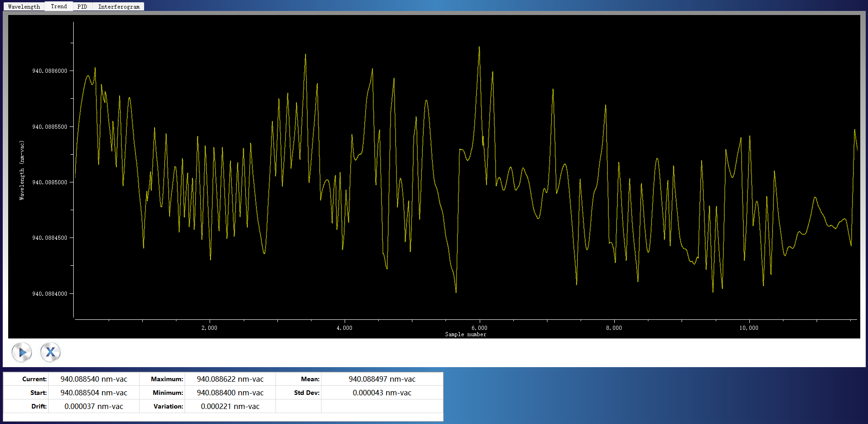Screen dimensions: 868x424
Task: Click the 2,000 x-axis tick label
Action: [x=210, y=328]
